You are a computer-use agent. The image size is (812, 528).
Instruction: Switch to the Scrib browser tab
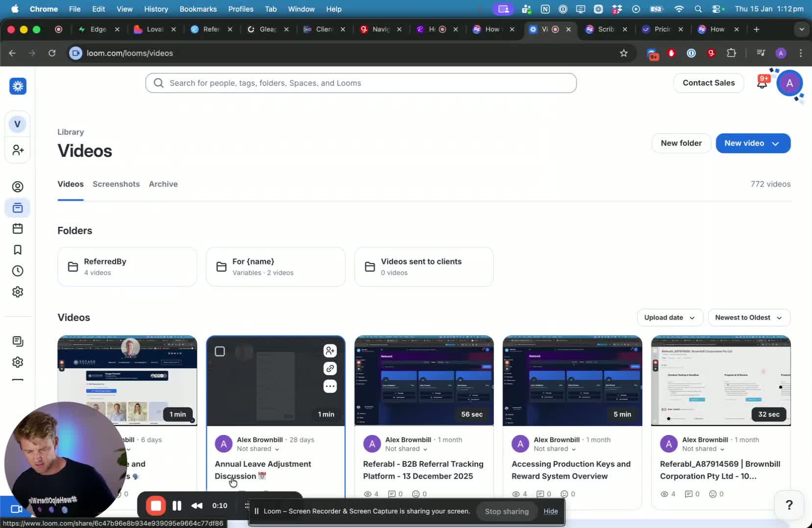click(x=606, y=29)
